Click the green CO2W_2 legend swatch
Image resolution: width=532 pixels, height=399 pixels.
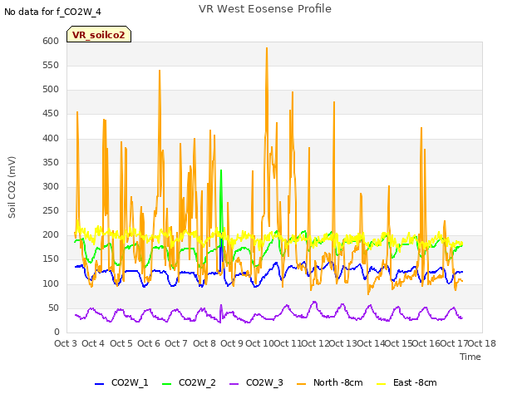[x=166, y=384]
